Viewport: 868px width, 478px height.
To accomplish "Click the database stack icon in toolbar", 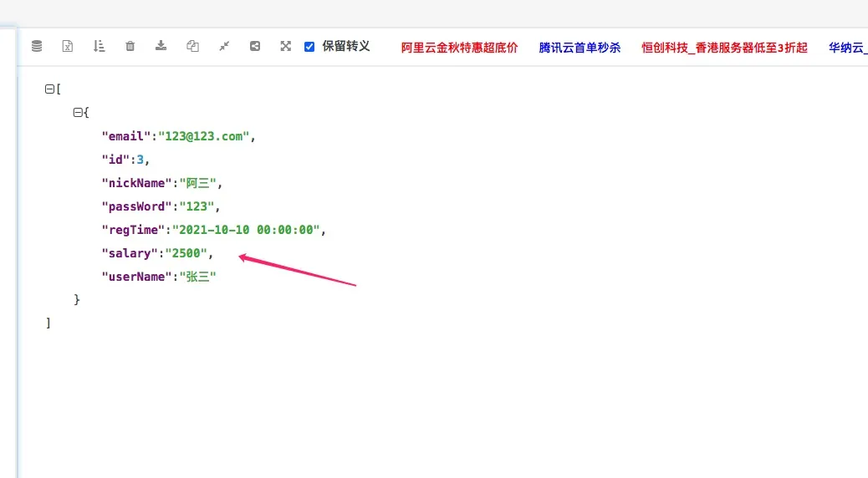I will coord(37,46).
